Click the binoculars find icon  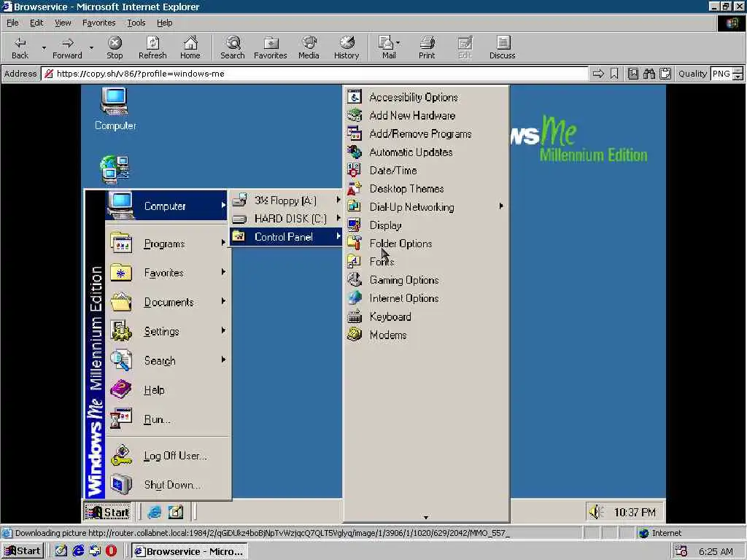point(649,74)
